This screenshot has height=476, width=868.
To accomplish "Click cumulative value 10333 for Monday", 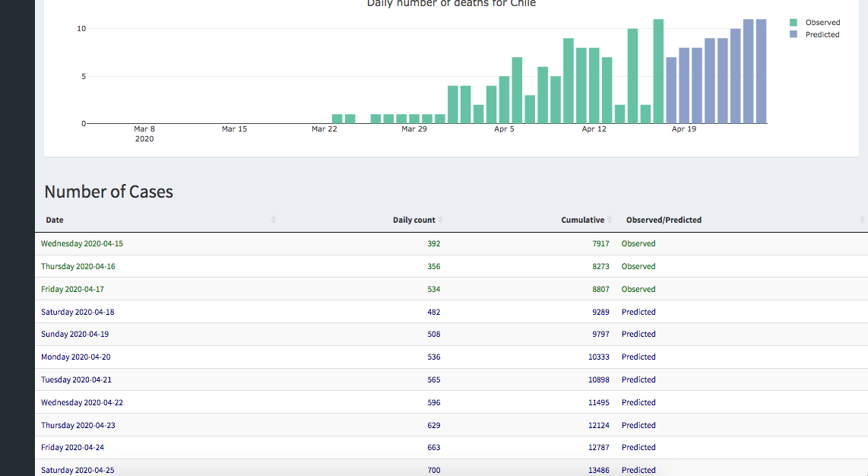I will (598, 357).
